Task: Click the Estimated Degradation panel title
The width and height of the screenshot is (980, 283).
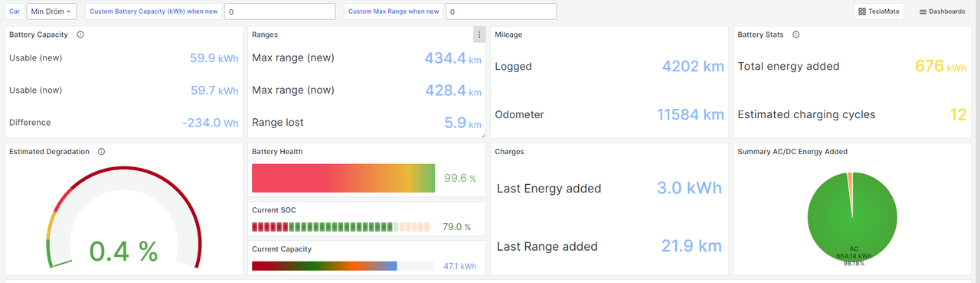Action: tap(49, 152)
